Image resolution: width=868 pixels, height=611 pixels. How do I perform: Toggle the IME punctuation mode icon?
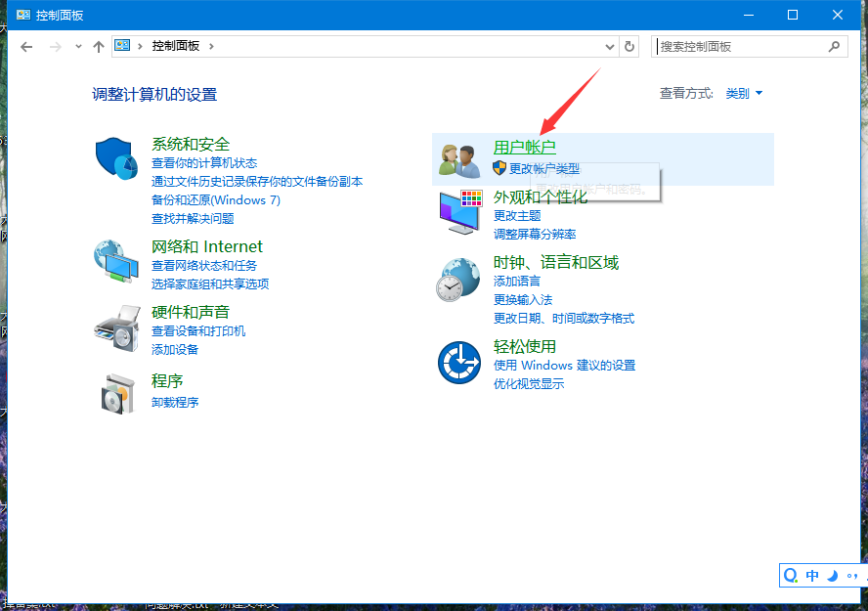(x=852, y=576)
